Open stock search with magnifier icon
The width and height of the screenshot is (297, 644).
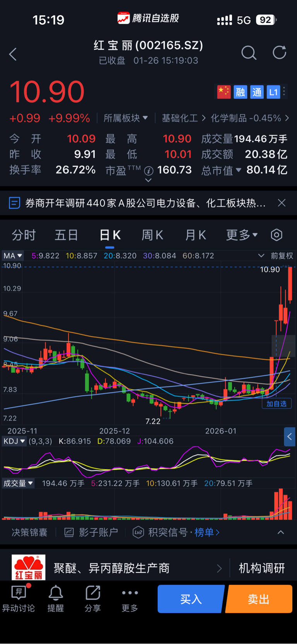(249, 53)
